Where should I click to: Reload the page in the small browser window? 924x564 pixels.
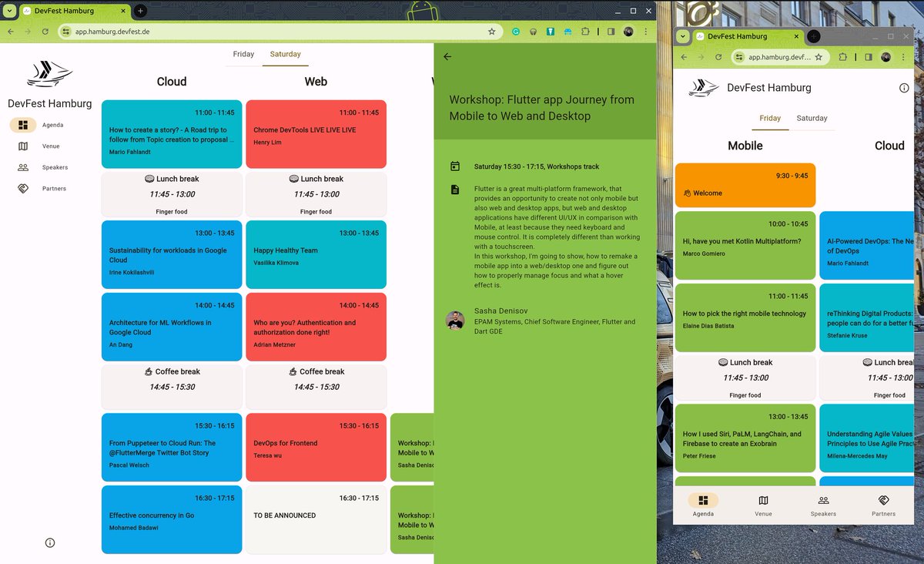(x=718, y=57)
